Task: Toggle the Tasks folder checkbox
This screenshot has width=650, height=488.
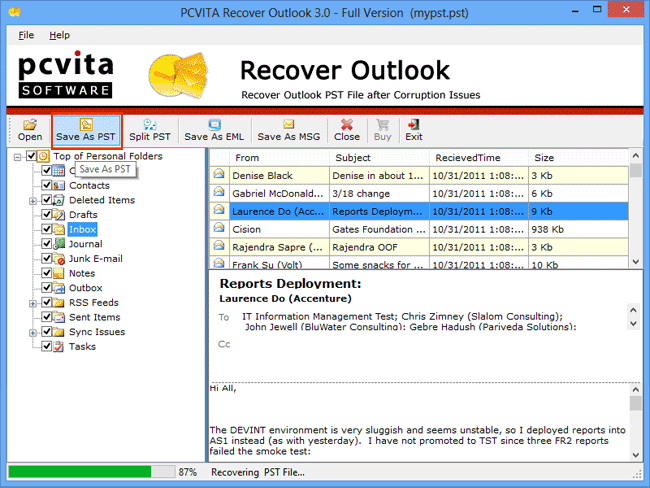Action: [x=47, y=346]
